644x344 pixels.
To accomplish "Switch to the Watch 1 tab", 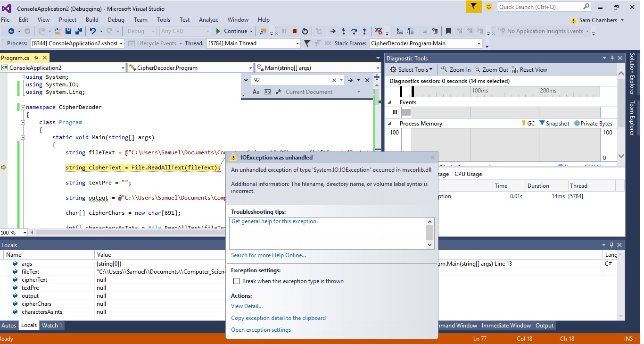I will point(52,326).
